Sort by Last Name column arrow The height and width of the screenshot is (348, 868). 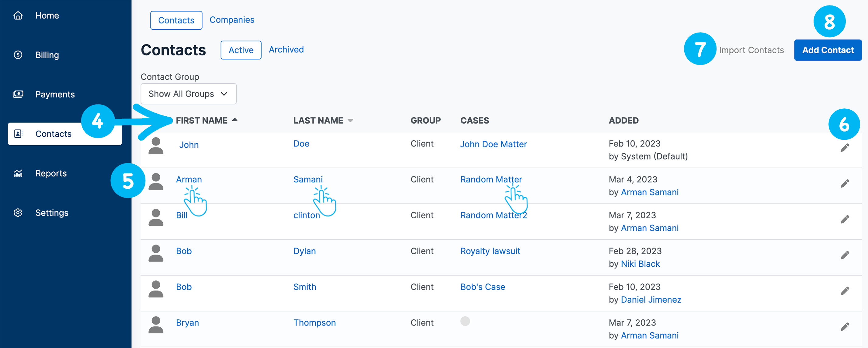click(350, 121)
